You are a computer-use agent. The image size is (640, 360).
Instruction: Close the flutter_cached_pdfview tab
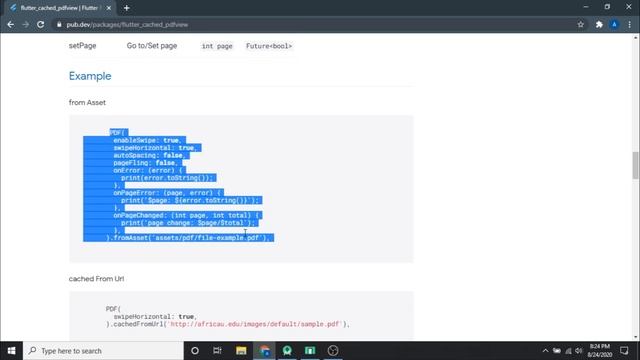coord(109,8)
